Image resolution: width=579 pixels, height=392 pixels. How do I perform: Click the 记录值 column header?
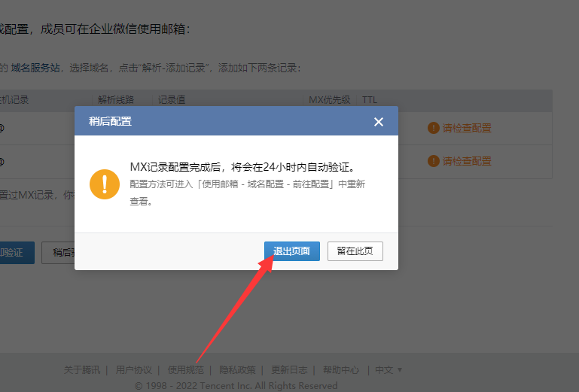click(x=172, y=99)
